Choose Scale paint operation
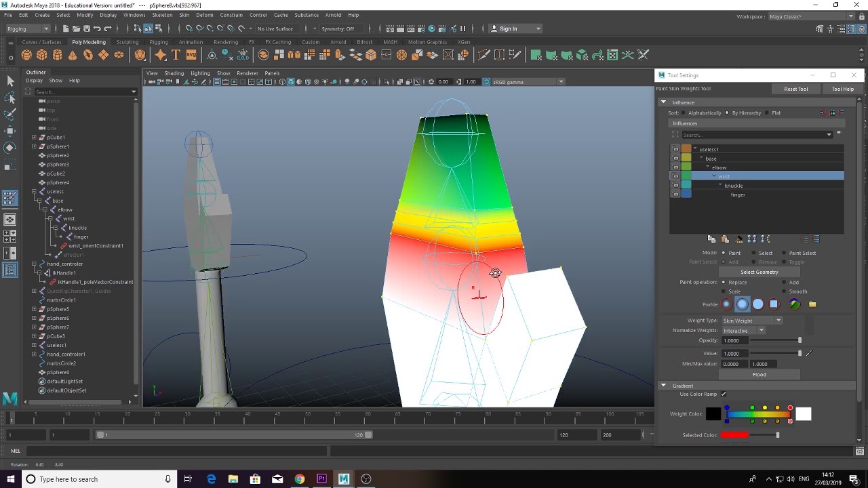Image resolution: width=868 pixels, height=488 pixels. click(x=724, y=291)
